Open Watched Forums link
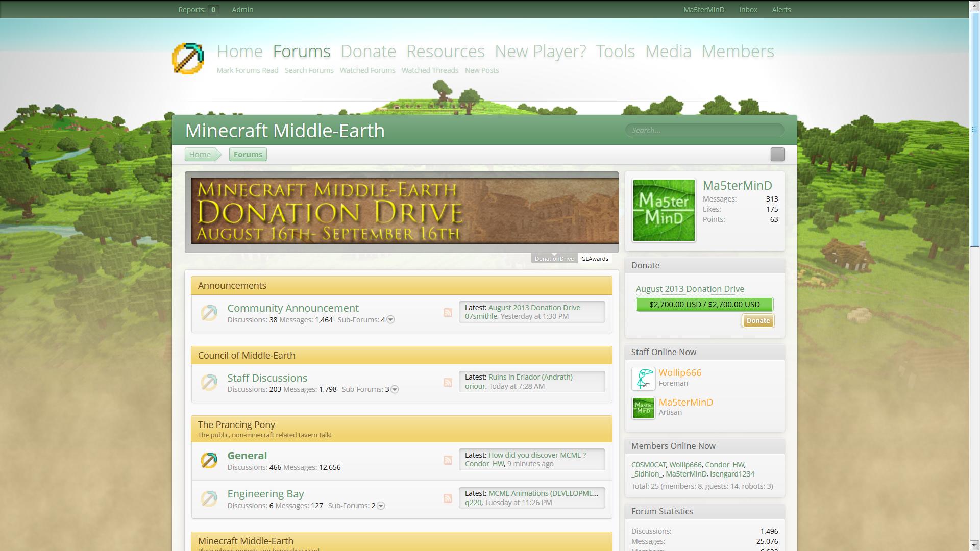The height and width of the screenshot is (551, 980). click(367, 70)
